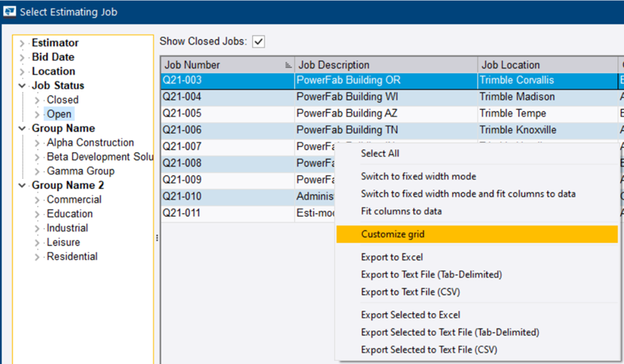Screen dimensions: 624x364
Task: Select Export to Excel menu entry
Action: 392,257
